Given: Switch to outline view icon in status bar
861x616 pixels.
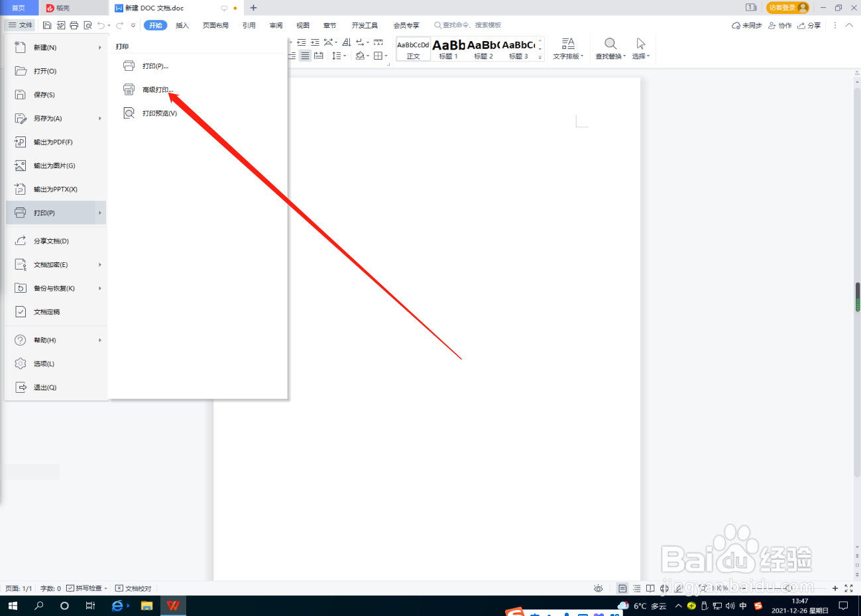Looking at the screenshot, I should pyautogui.click(x=637, y=588).
